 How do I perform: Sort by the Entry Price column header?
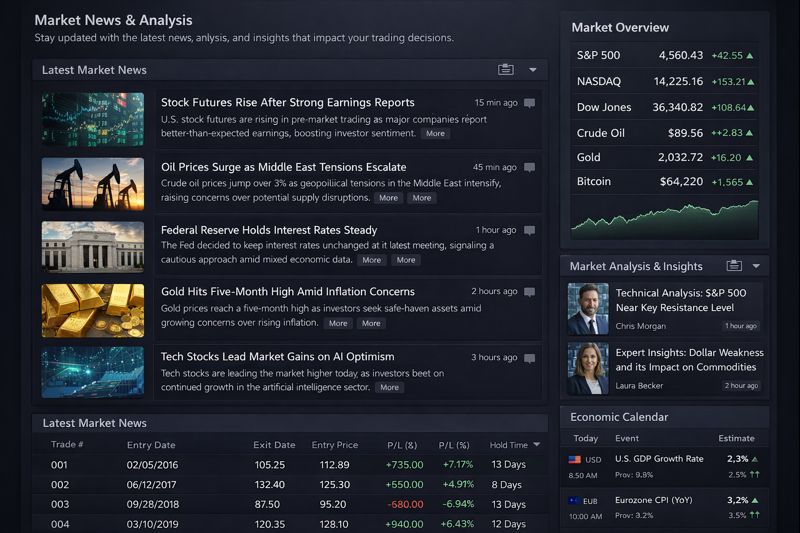point(335,445)
